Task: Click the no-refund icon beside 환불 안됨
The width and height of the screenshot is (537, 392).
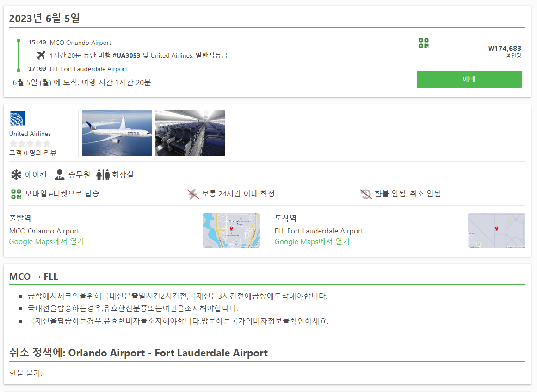Action: point(366,194)
